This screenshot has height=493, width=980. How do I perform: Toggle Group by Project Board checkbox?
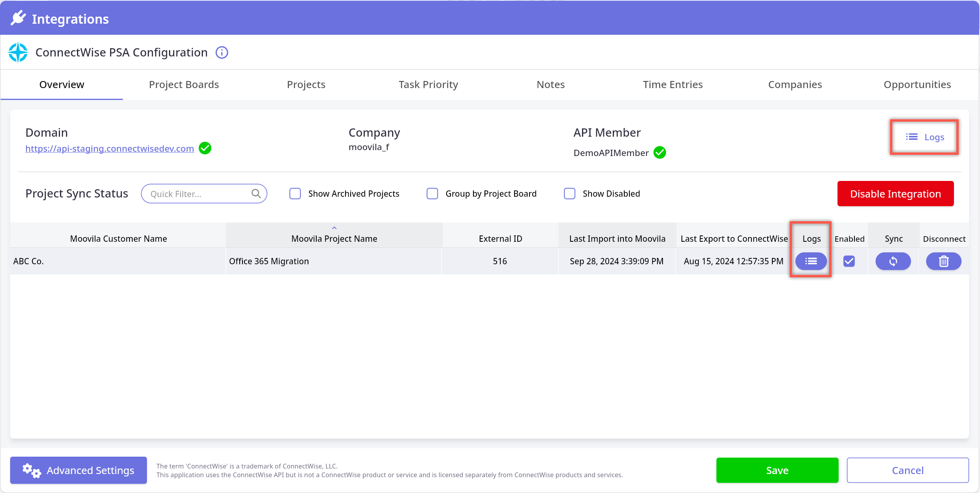click(x=432, y=194)
